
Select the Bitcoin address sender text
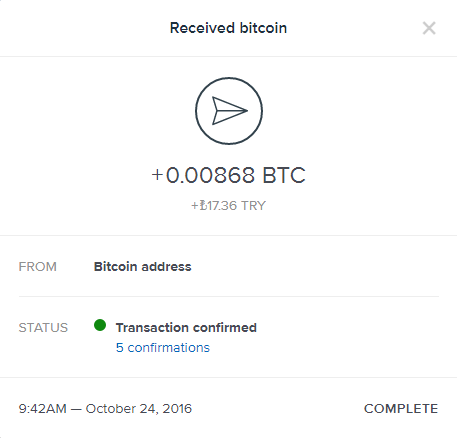(x=143, y=267)
